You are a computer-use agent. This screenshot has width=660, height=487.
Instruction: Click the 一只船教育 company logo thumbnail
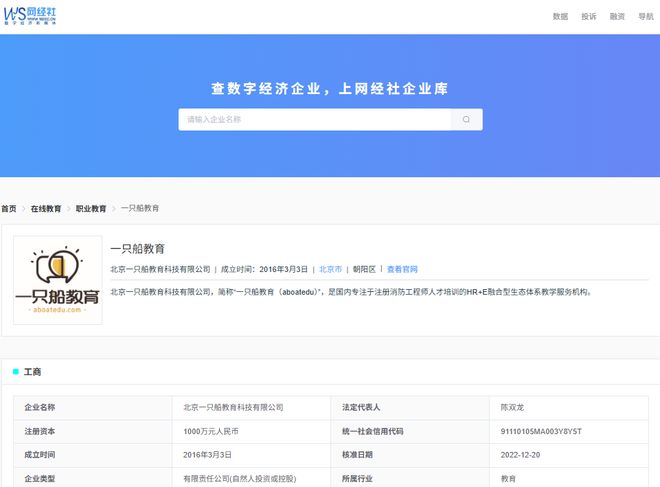click(58, 280)
